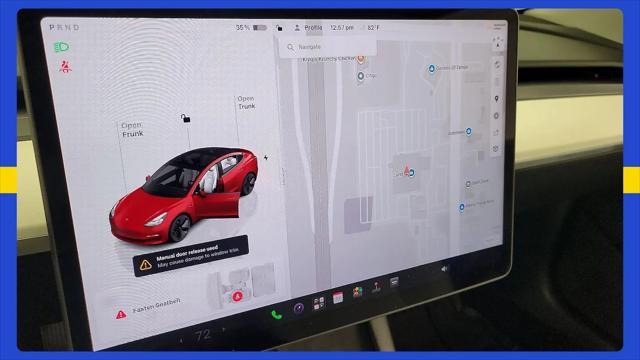Tap the red seatbelt warning icon
Screen dimensions: 640x360
(x=65, y=67)
